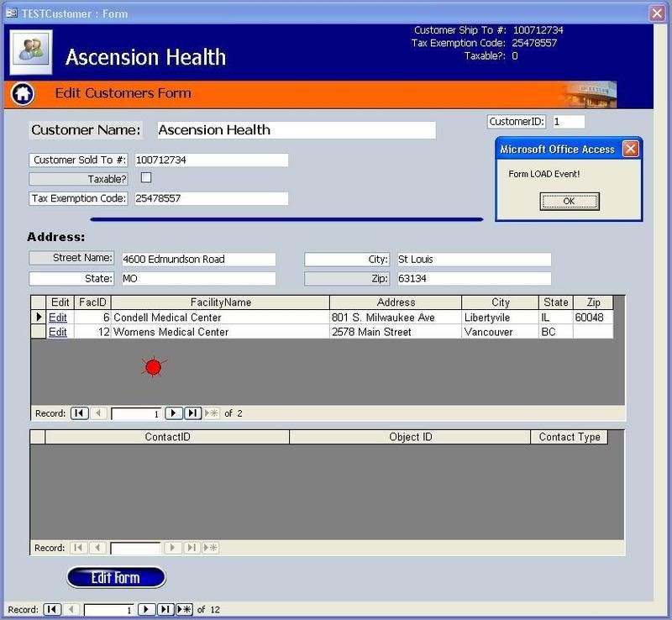The height and width of the screenshot is (620, 672).
Task: Click the CustomerID field
Action: tap(569, 122)
